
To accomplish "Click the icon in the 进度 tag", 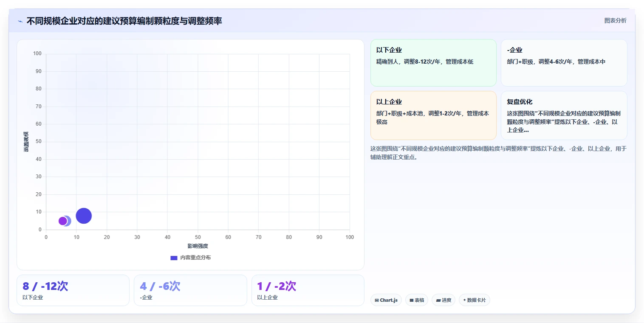I will click(x=438, y=300).
